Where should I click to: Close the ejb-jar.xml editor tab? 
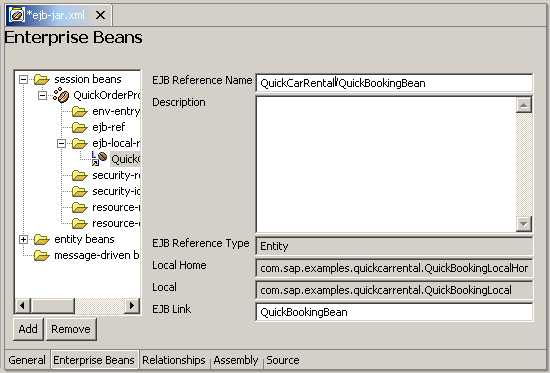click(x=100, y=15)
